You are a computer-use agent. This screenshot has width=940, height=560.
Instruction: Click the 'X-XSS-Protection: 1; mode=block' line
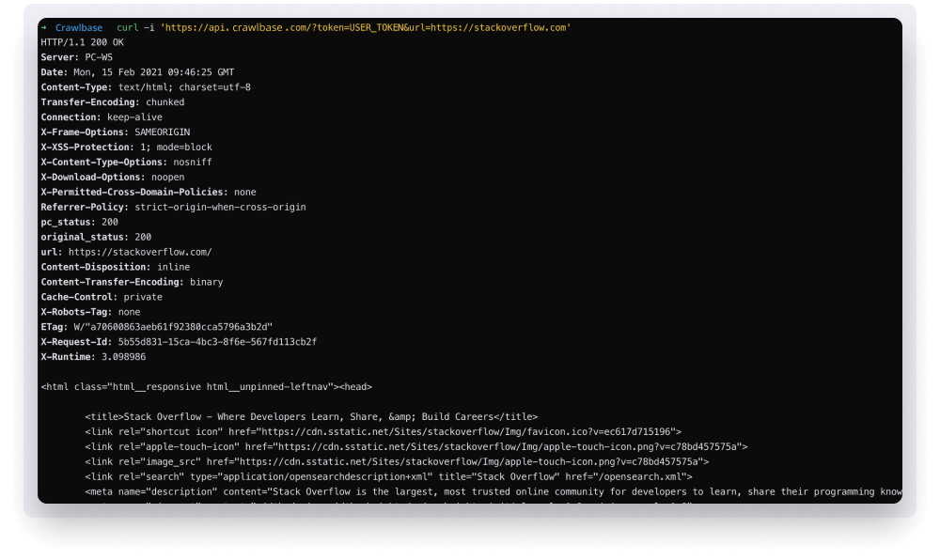point(127,148)
